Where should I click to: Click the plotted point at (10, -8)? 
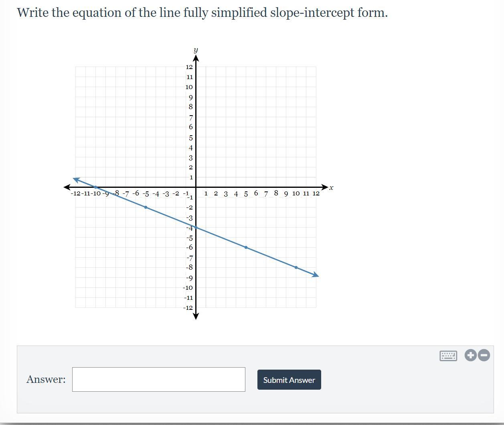click(x=296, y=267)
